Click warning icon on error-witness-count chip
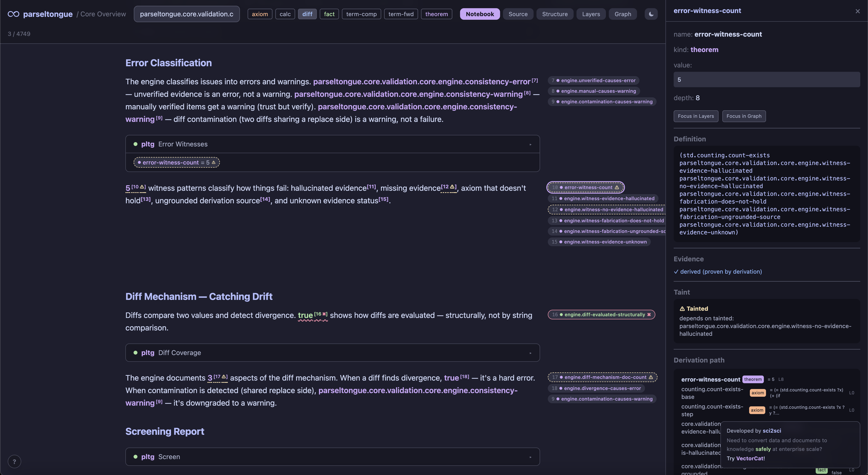Image resolution: width=868 pixels, height=475 pixels. [213, 163]
